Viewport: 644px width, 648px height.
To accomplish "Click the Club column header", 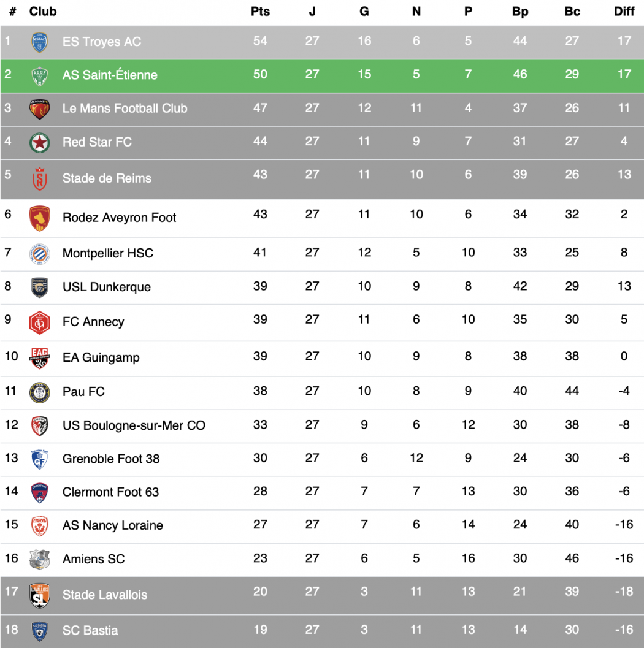I will pos(43,12).
